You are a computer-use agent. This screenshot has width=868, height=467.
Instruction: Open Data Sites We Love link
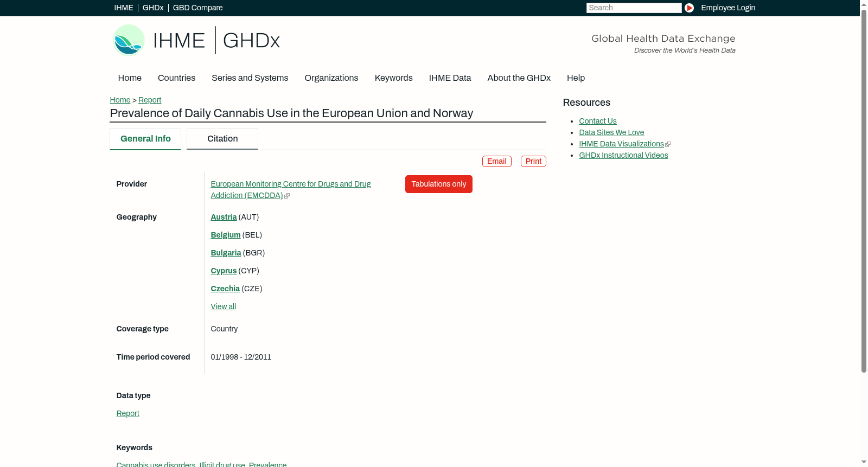click(611, 132)
